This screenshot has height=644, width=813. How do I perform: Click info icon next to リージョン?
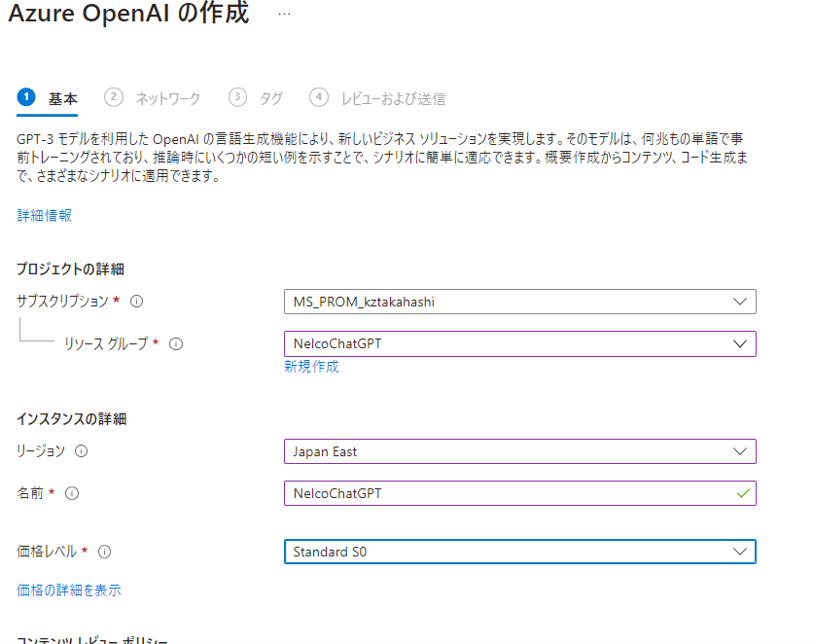click(82, 451)
